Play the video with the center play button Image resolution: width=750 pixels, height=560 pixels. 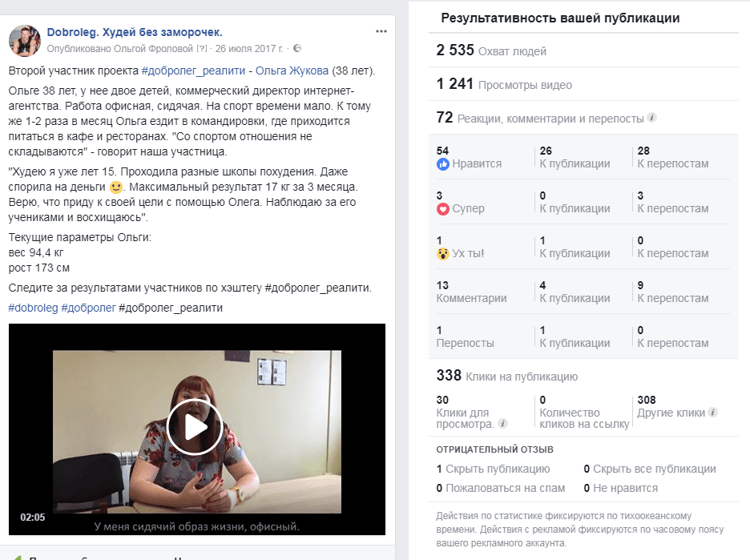point(194,427)
